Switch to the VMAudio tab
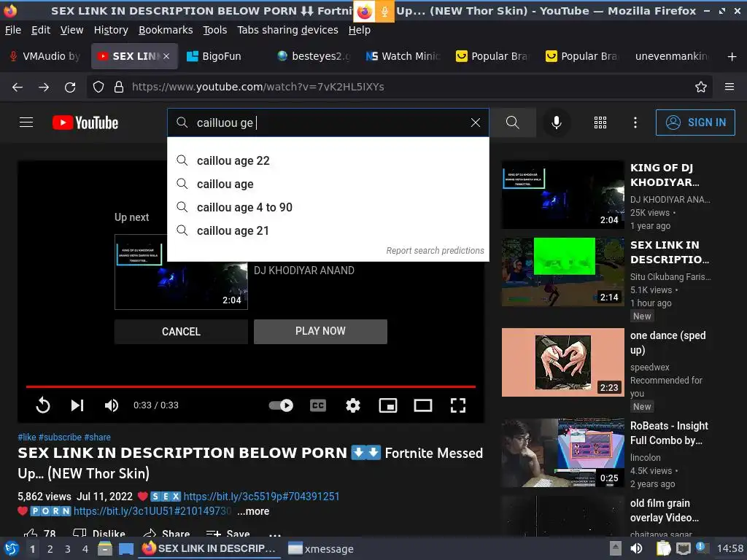 pyautogui.click(x=46, y=56)
